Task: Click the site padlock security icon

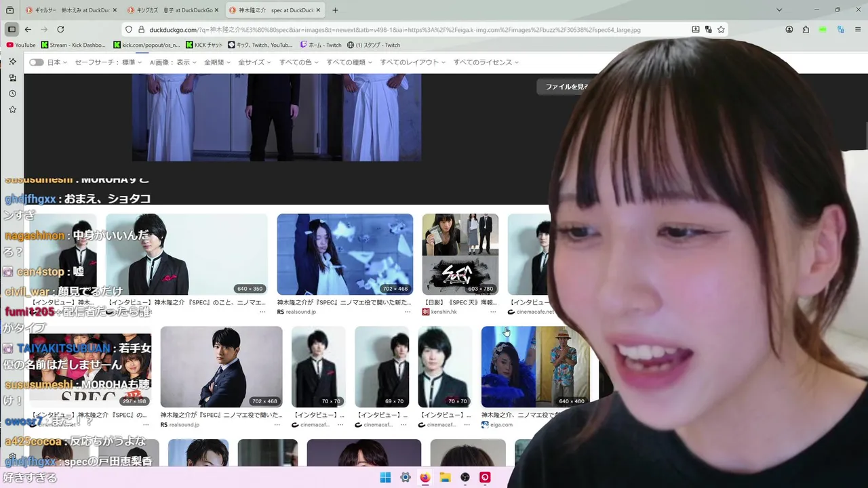Action: pos(142,30)
